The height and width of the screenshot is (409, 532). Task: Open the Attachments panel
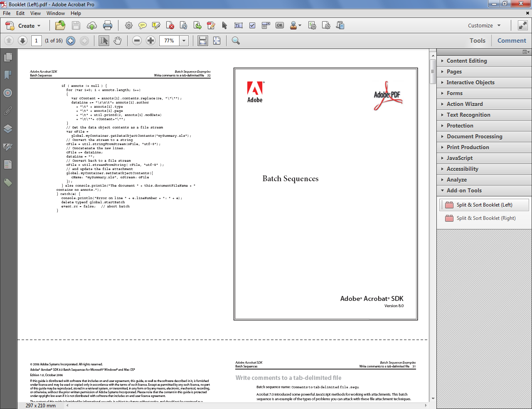(x=7, y=111)
